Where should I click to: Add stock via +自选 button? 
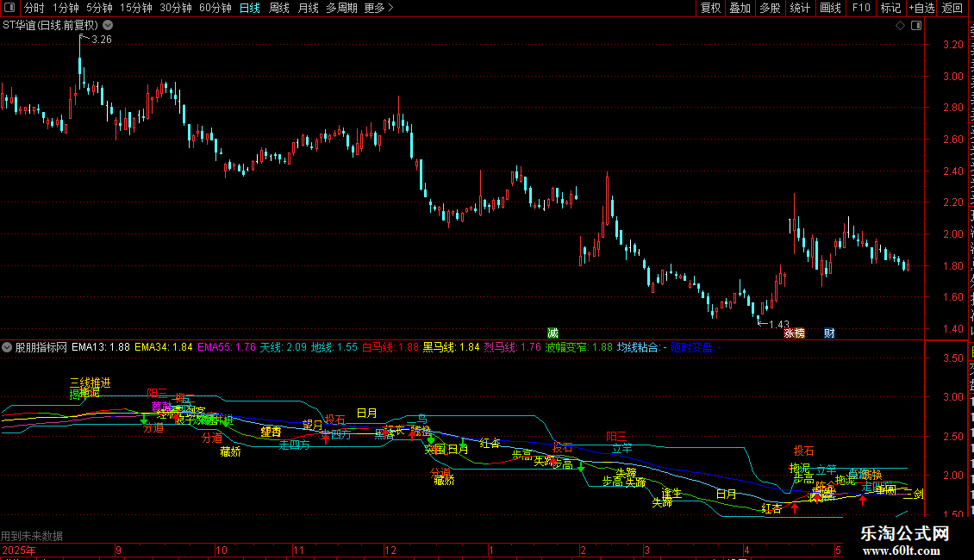click(x=921, y=8)
